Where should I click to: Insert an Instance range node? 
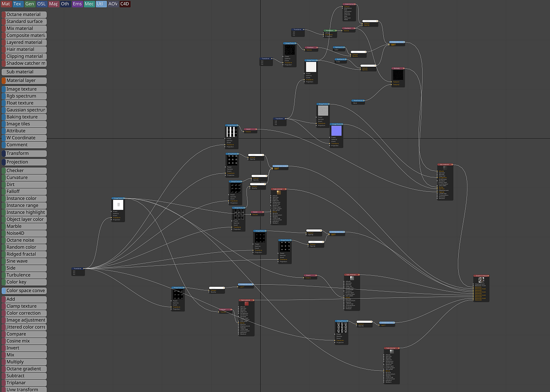click(x=24, y=205)
